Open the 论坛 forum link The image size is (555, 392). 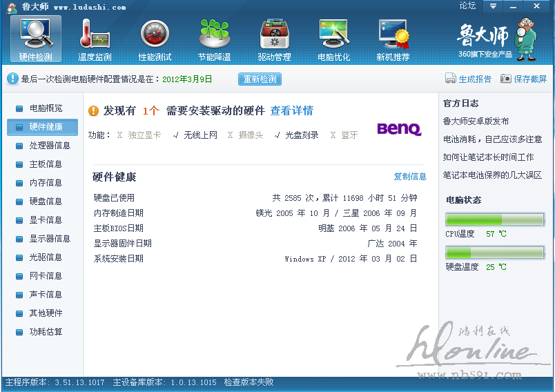click(x=467, y=6)
